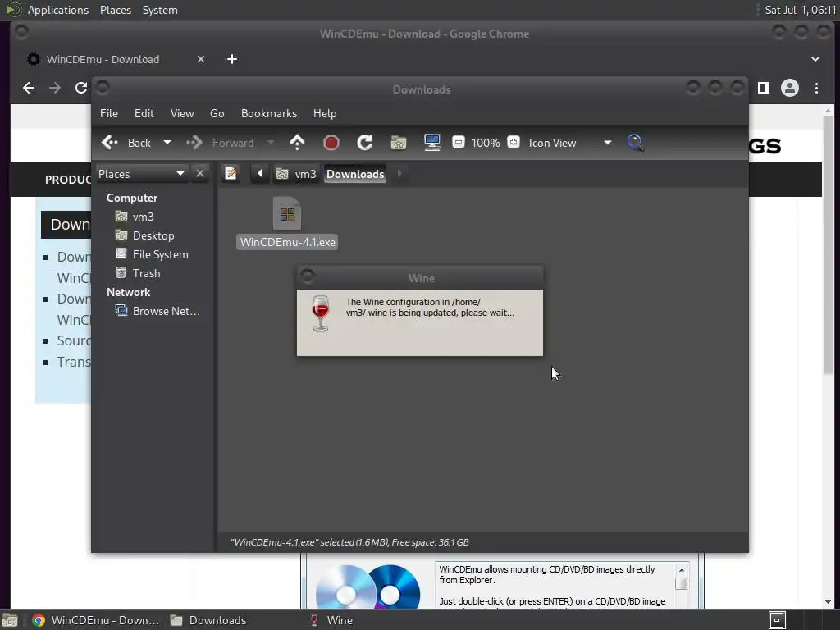840x630 pixels.
Task: Click the Chrome page vertical scrollbar
Action: (x=829, y=244)
